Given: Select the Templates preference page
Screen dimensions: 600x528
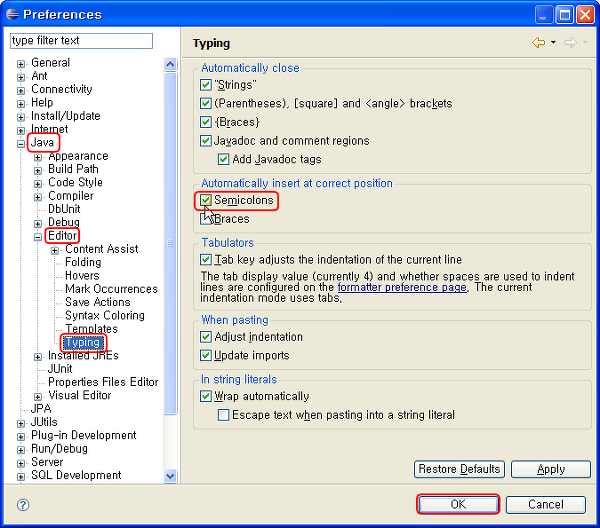Looking at the screenshot, I should (x=91, y=329).
